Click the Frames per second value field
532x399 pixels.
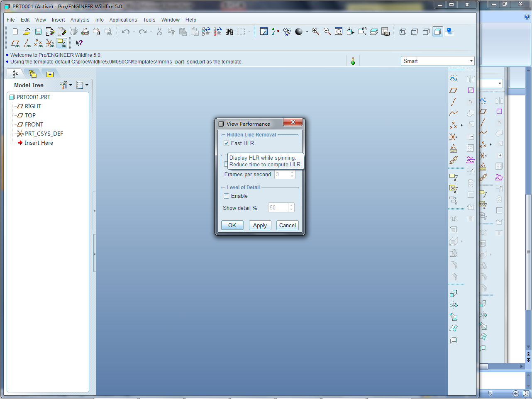click(x=282, y=175)
